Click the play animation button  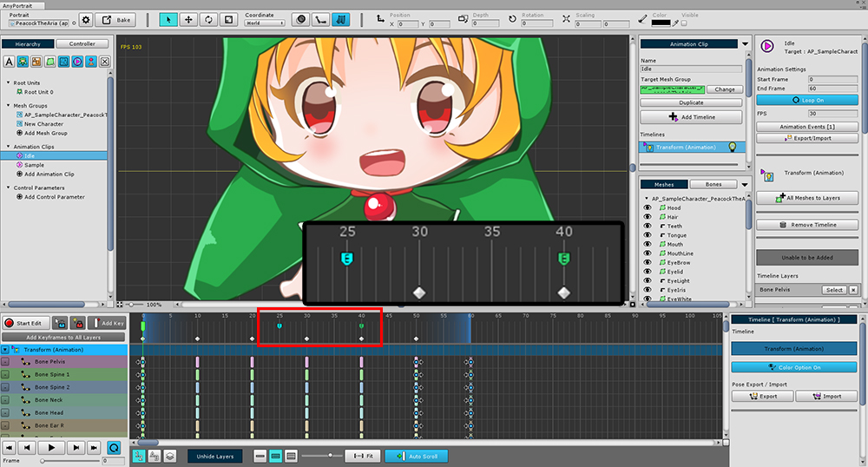[51, 448]
